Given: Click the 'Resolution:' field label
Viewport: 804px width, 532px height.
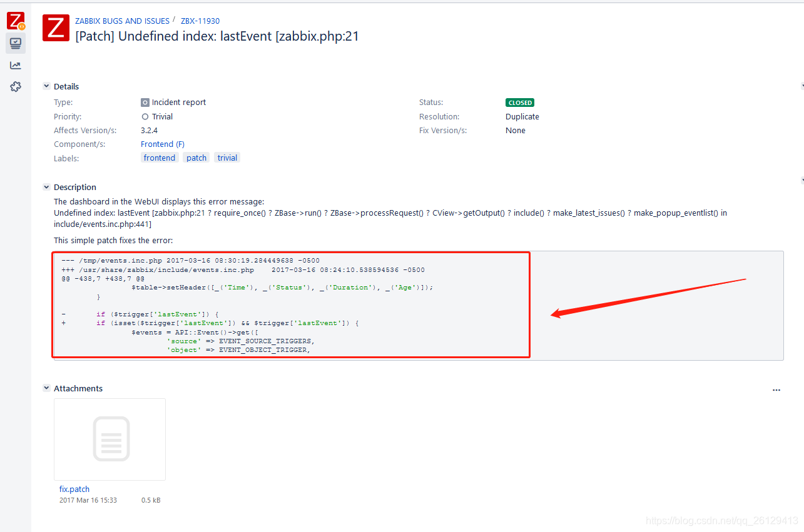Looking at the screenshot, I should pos(439,117).
